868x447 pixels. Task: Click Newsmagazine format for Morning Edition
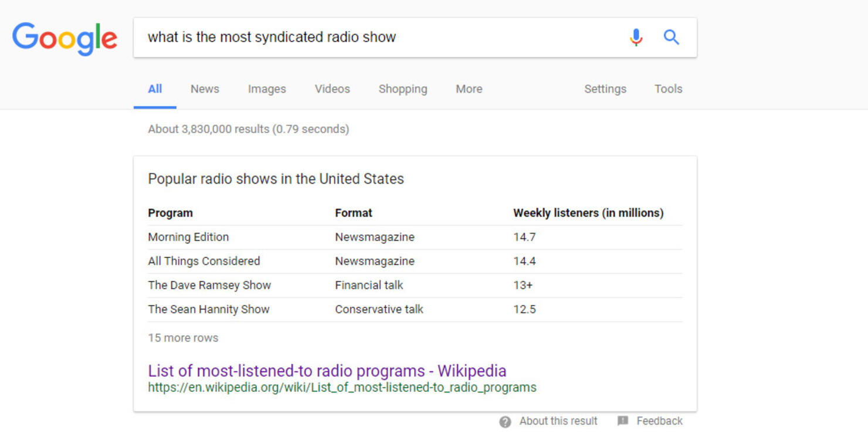[375, 237]
